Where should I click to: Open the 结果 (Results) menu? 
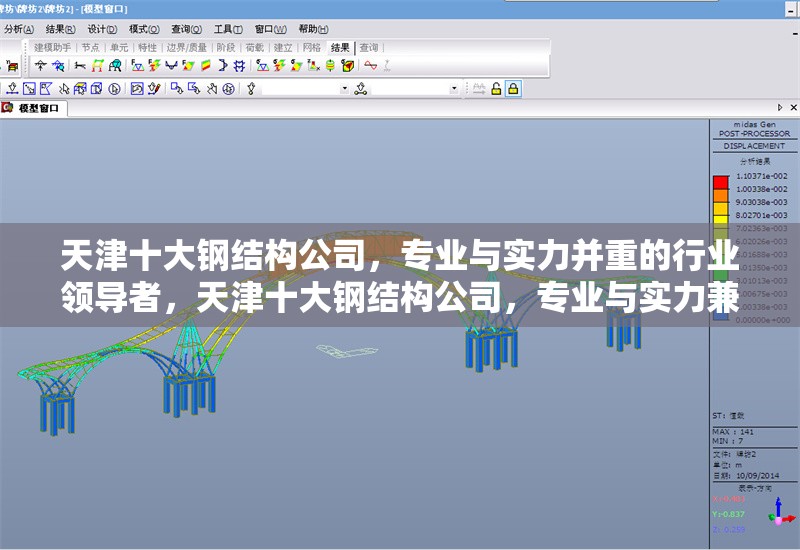59,29
